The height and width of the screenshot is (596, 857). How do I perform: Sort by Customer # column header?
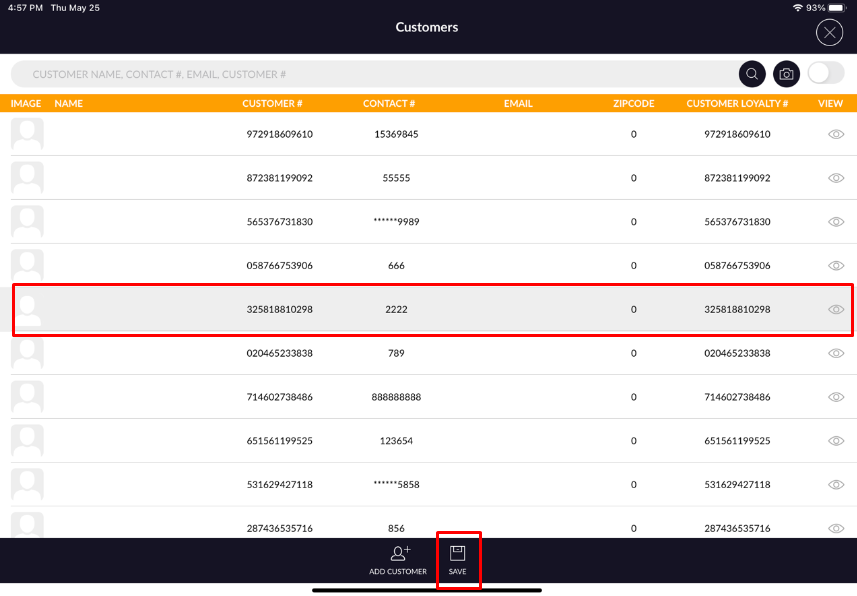pyautogui.click(x=272, y=103)
